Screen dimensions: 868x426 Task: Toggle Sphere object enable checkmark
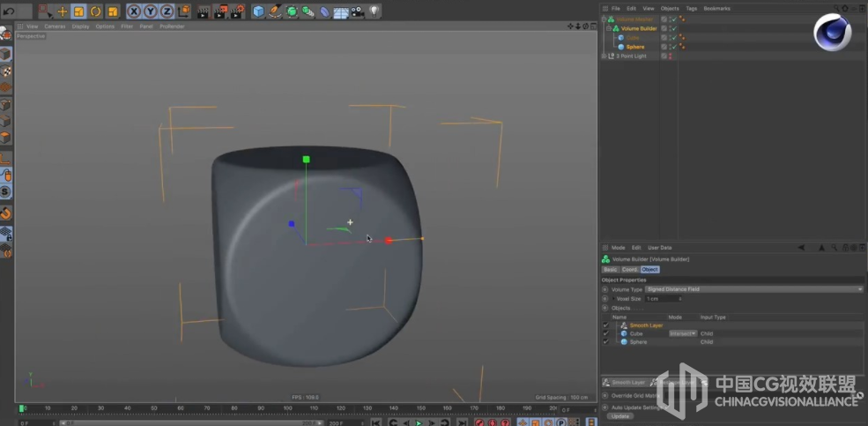pos(674,47)
